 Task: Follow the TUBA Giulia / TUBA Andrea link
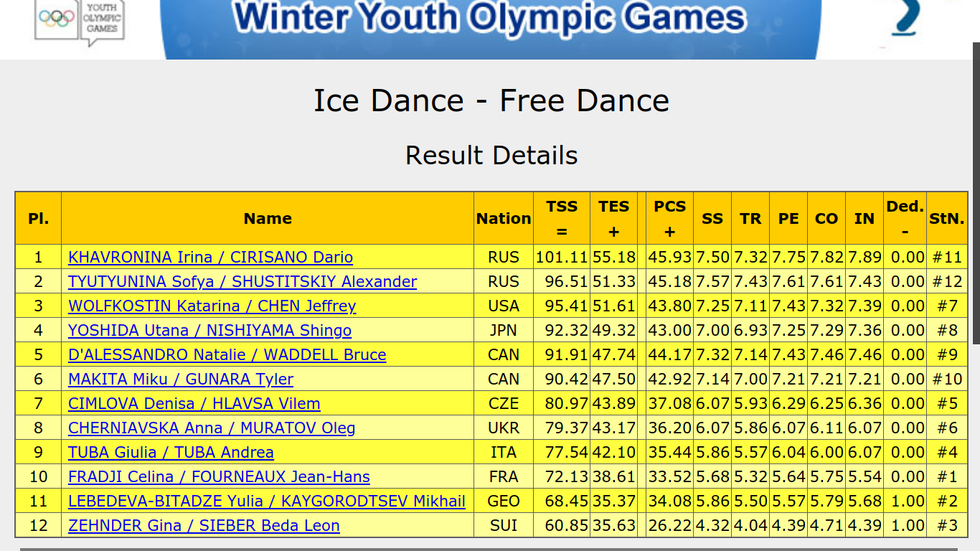171,452
